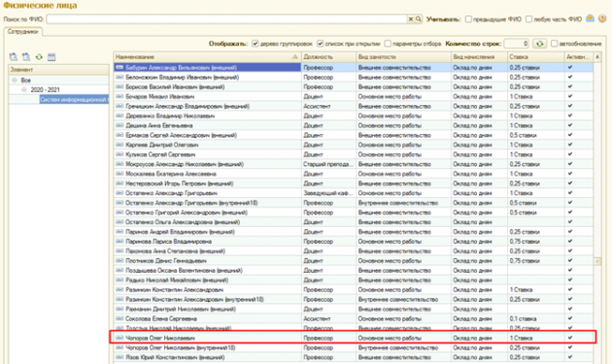Open the blue envelope icon near help
The height and width of the screenshot is (364, 612).
pyautogui.click(x=591, y=18)
